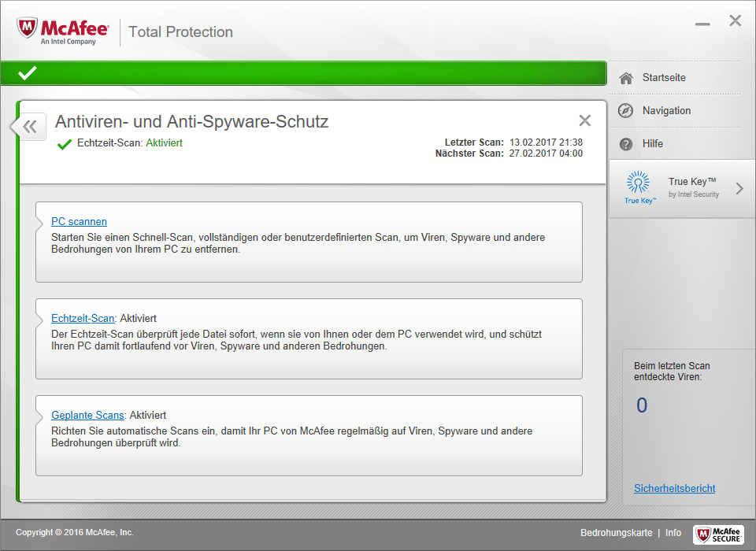Click the Navigation compass icon

[x=626, y=111]
